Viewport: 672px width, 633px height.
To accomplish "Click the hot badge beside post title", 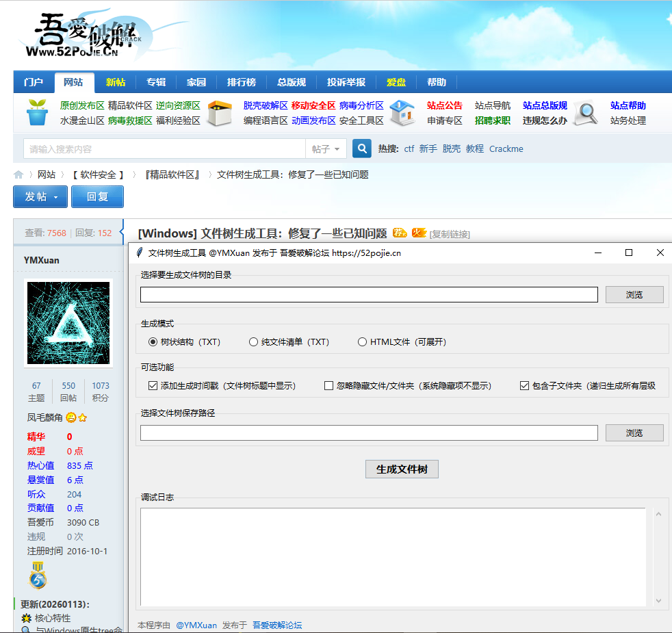I will click(419, 233).
